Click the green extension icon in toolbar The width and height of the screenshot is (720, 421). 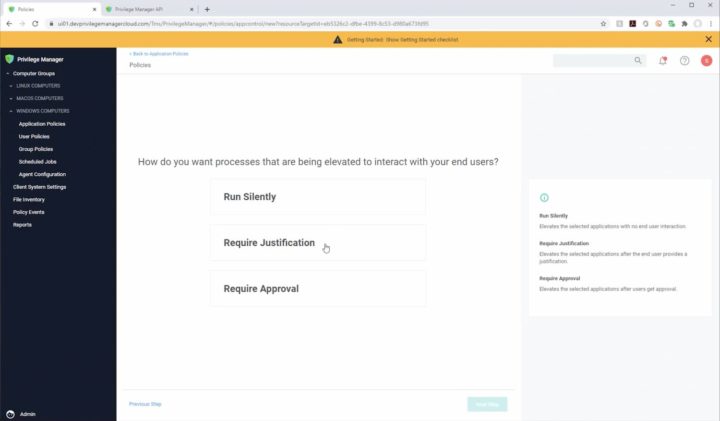coord(671,23)
